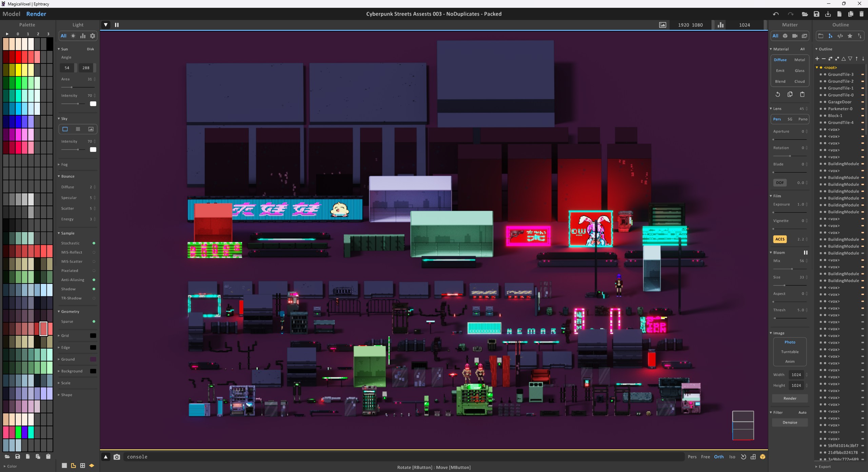Click the Ground color swatch
868x472 pixels.
[x=93, y=359]
